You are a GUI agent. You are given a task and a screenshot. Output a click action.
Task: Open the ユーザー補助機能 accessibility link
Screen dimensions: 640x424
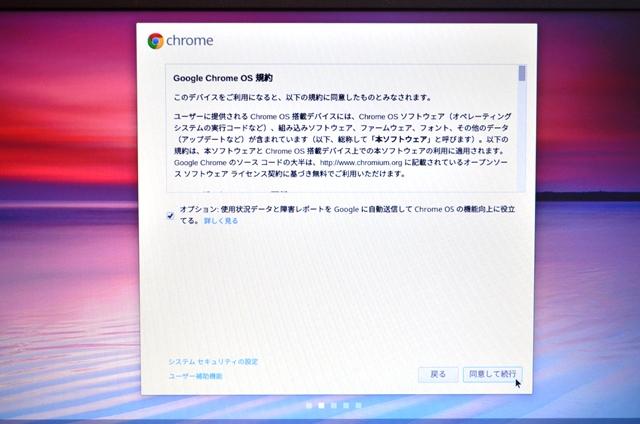pyautogui.click(x=195, y=376)
